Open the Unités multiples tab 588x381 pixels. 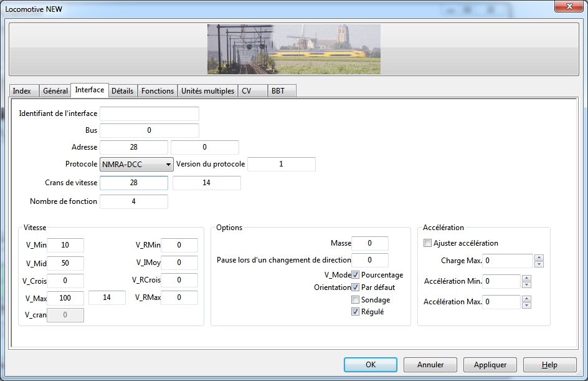point(207,91)
